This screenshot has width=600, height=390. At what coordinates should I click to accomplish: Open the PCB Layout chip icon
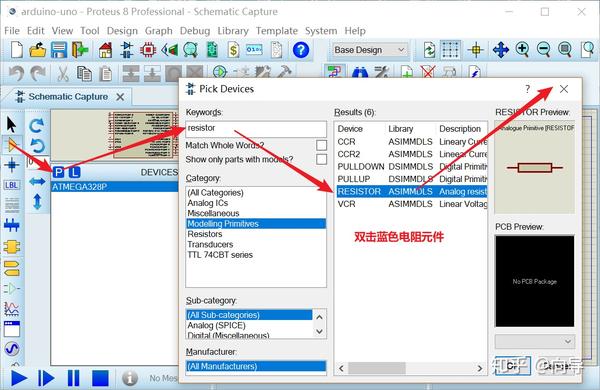coord(148,50)
